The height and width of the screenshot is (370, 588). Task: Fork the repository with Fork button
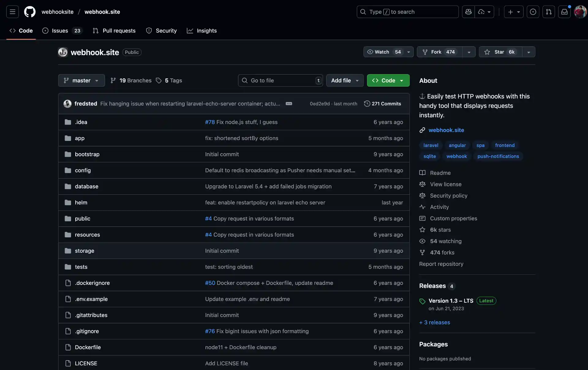(440, 52)
